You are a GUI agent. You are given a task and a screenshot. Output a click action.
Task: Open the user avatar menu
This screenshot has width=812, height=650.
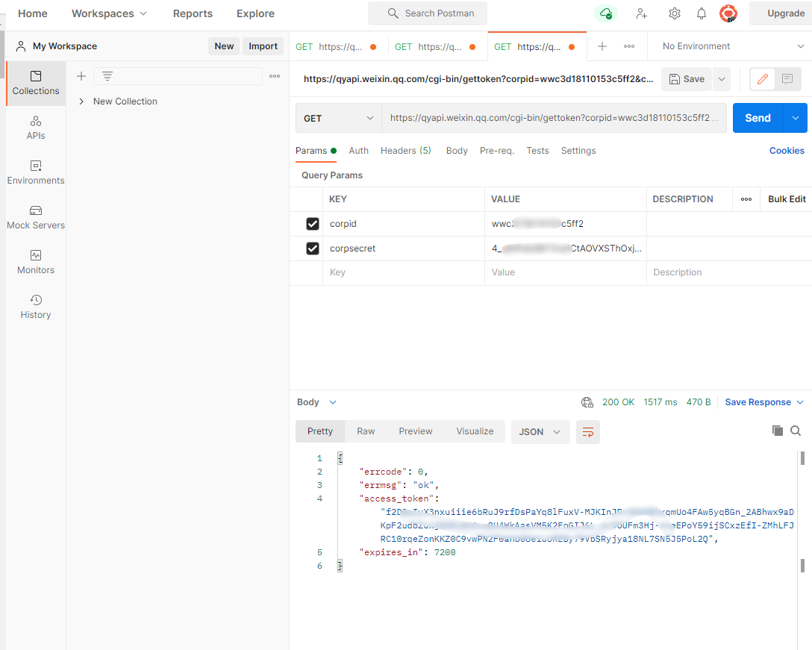pyautogui.click(x=728, y=13)
